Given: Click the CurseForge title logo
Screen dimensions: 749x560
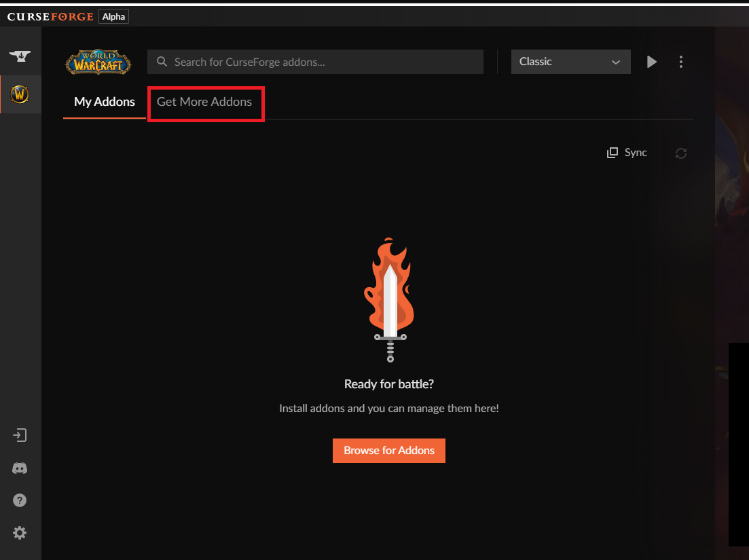Looking at the screenshot, I should pyautogui.click(x=50, y=17).
